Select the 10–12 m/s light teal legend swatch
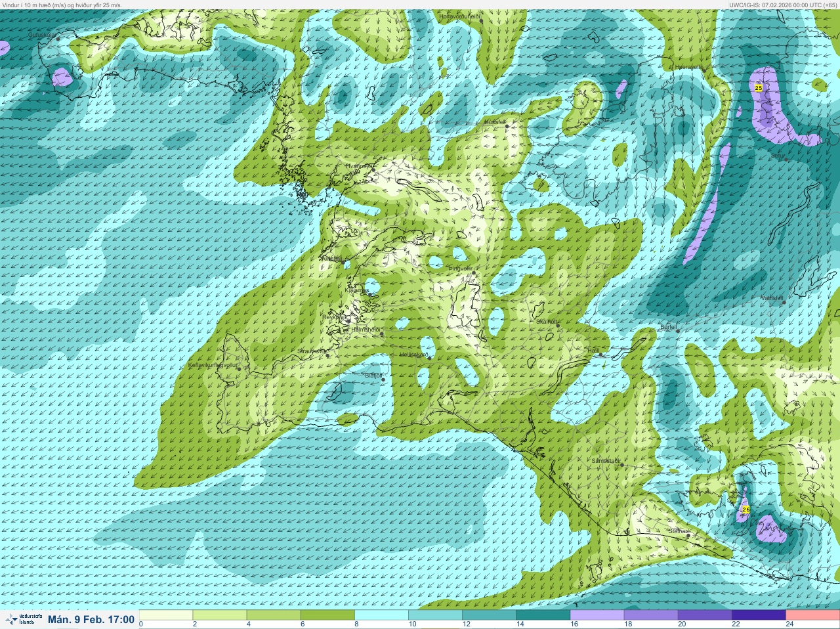The width and height of the screenshot is (840, 629). click(436, 615)
